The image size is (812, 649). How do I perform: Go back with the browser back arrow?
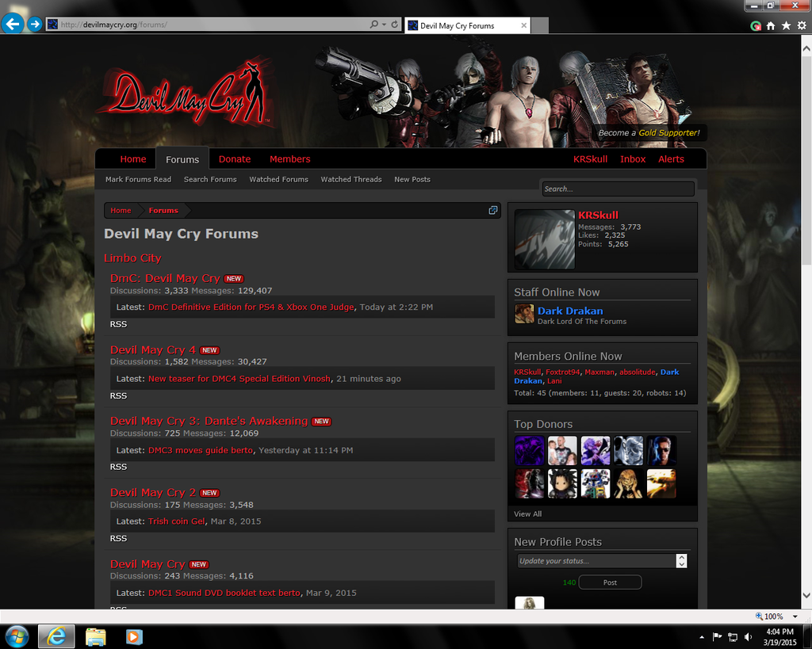point(13,24)
